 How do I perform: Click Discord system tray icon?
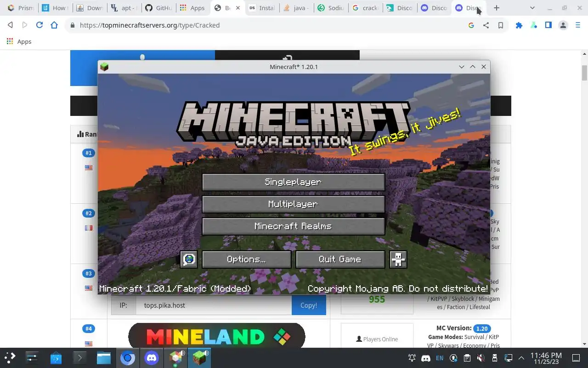(x=426, y=358)
